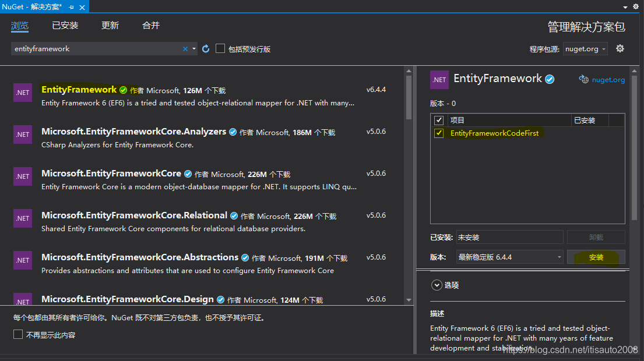Screen dimensions: 644x361
Task: Open the active documents list arrow
Action: coord(625,7)
